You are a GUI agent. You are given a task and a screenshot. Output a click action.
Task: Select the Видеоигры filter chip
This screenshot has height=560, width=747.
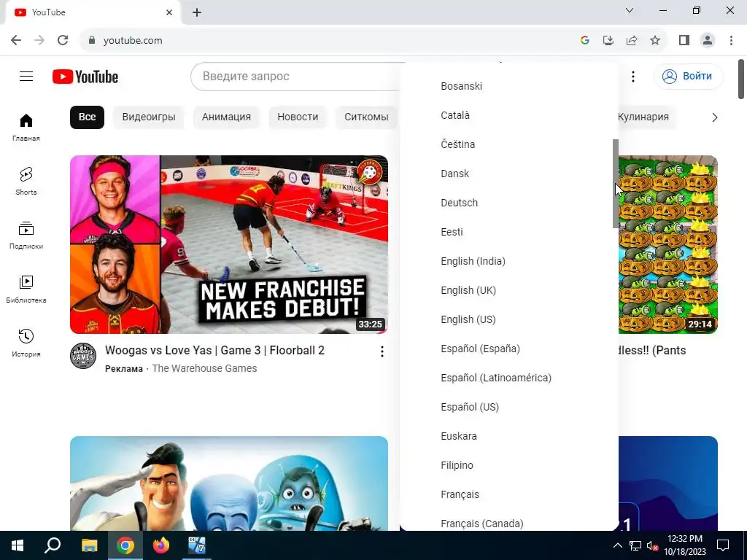[x=149, y=117]
